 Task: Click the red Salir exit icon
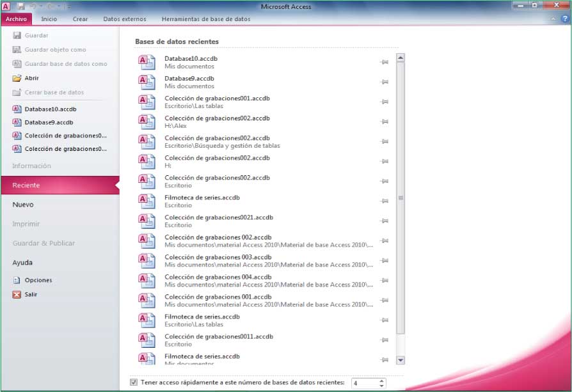click(17, 295)
